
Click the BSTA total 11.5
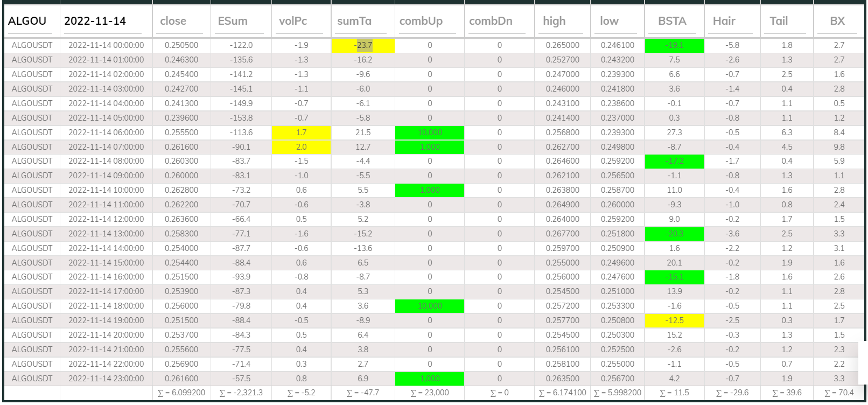click(674, 393)
